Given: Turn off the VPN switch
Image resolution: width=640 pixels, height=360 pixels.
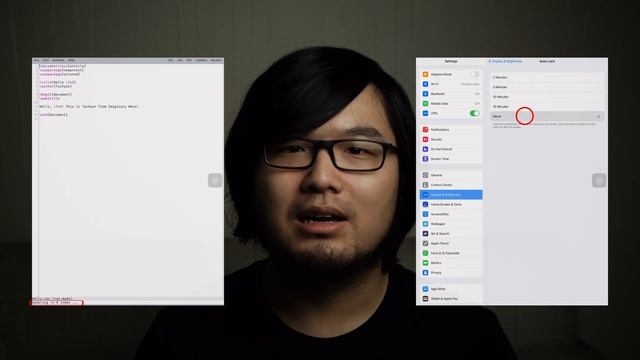Looking at the screenshot, I should click(x=474, y=113).
